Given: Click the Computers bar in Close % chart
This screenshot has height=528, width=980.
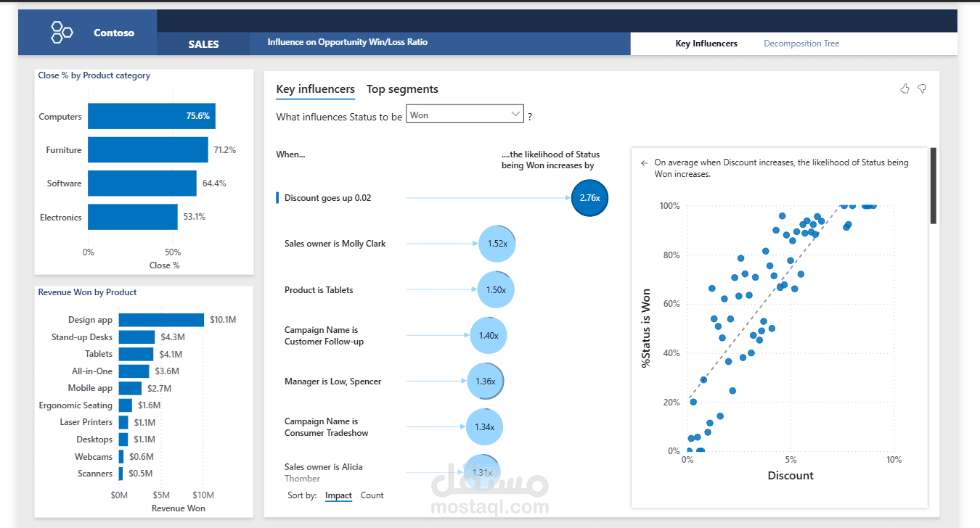Looking at the screenshot, I should [151, 116].
